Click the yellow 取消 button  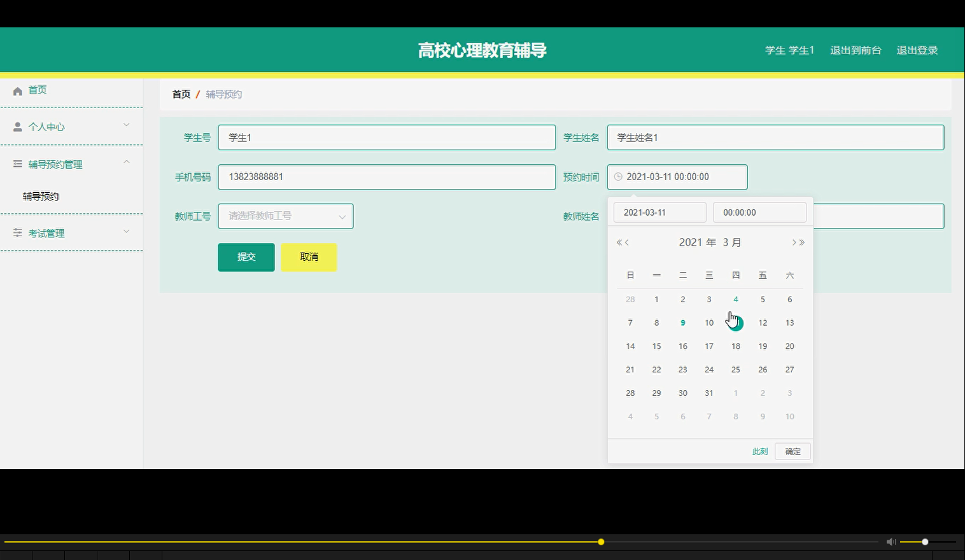(x=309, y=257)
